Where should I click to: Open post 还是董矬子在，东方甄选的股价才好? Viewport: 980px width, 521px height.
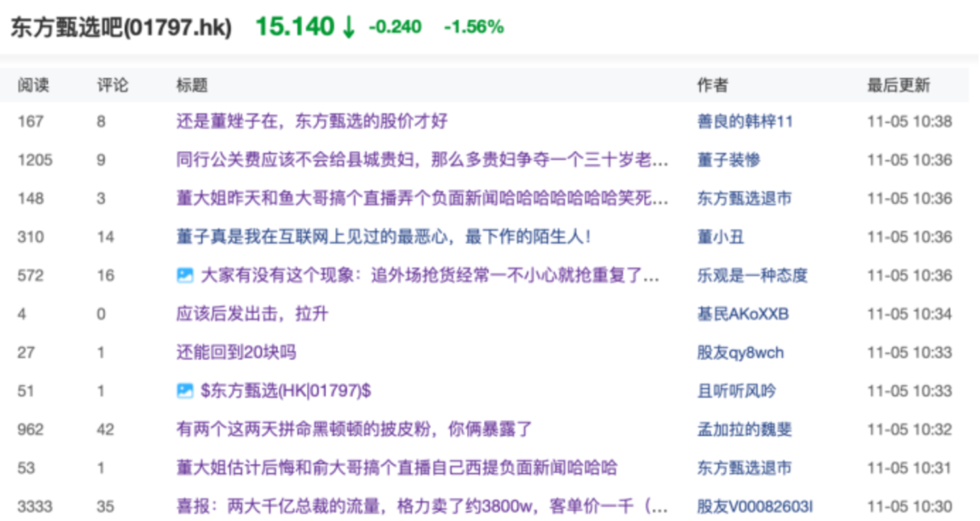312,122
